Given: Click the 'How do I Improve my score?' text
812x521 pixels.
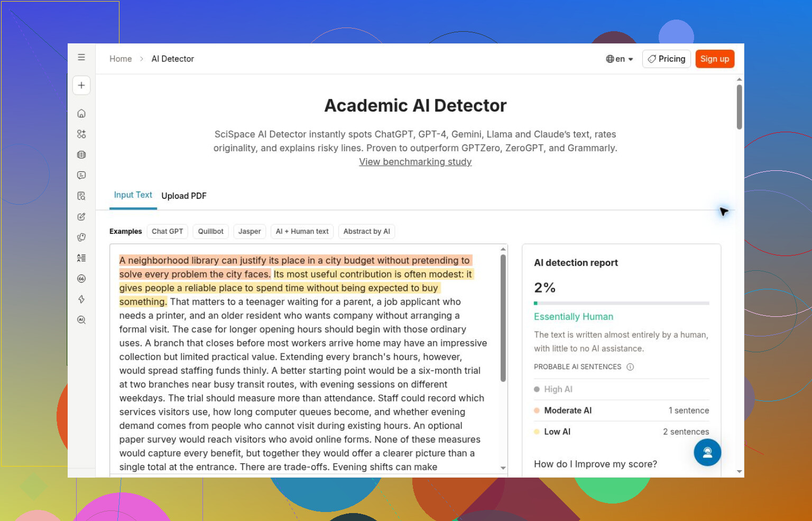Looking at the screenshot, I should click(595, 464).
